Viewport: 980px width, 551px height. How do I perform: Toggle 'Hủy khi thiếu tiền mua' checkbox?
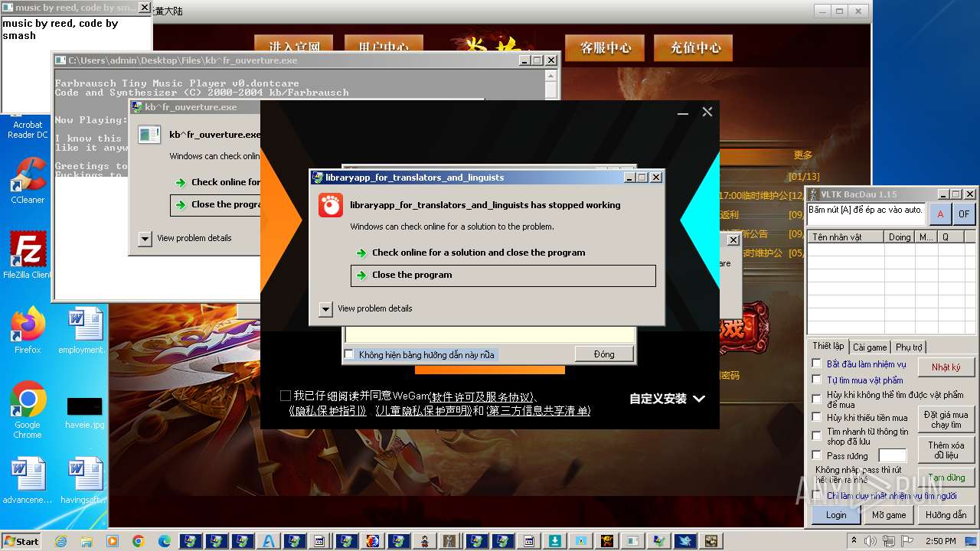pos(817,417)
